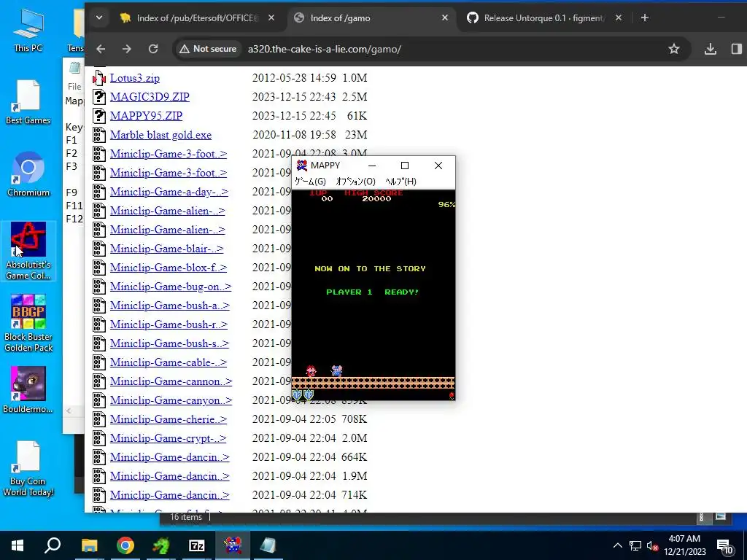Open Miniclip-Game-cherie link
Screen dimensions: 747x560
point(169,419)
